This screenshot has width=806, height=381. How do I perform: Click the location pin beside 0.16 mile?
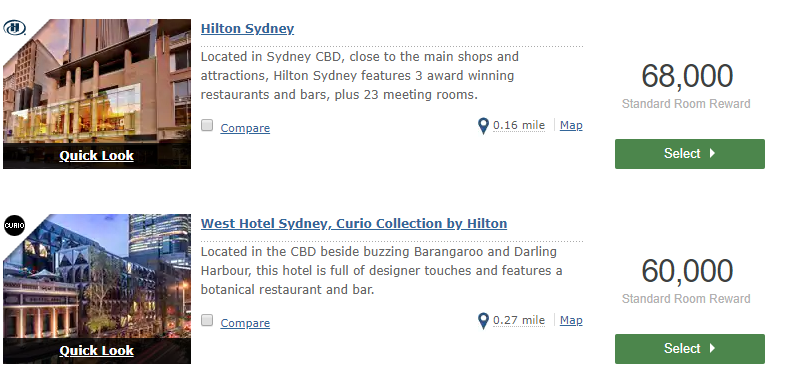[483, 126]
